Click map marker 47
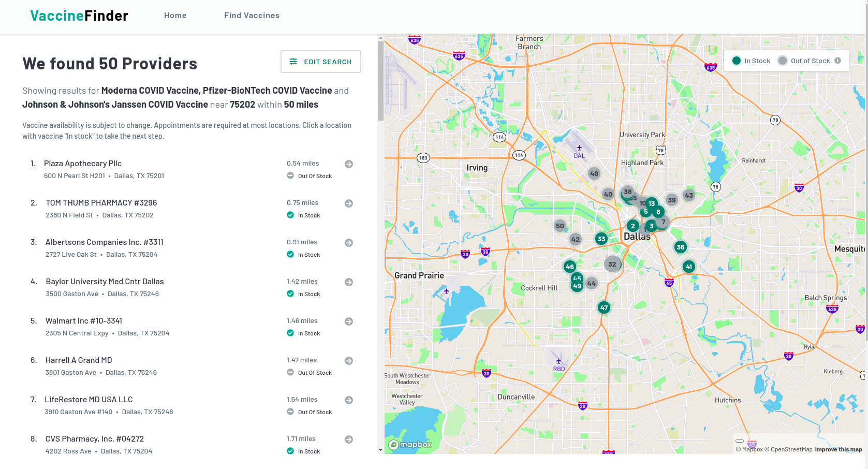Screen dimensions: 868x469 604,307
